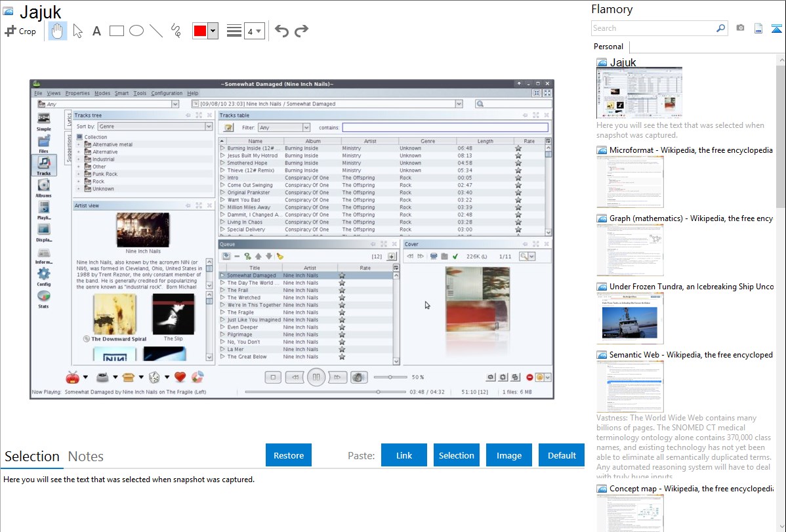Open the Stats view in Jajuk sidebar
Image resolution: width=786 pixels, height=532 pixels.
(43, 299)
